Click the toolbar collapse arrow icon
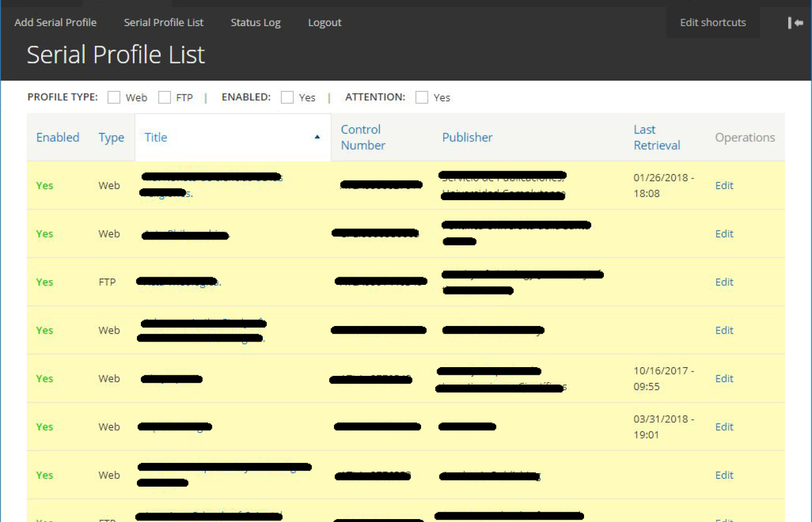The height and width of the screenshot is (522, 812). pos(795,23)
